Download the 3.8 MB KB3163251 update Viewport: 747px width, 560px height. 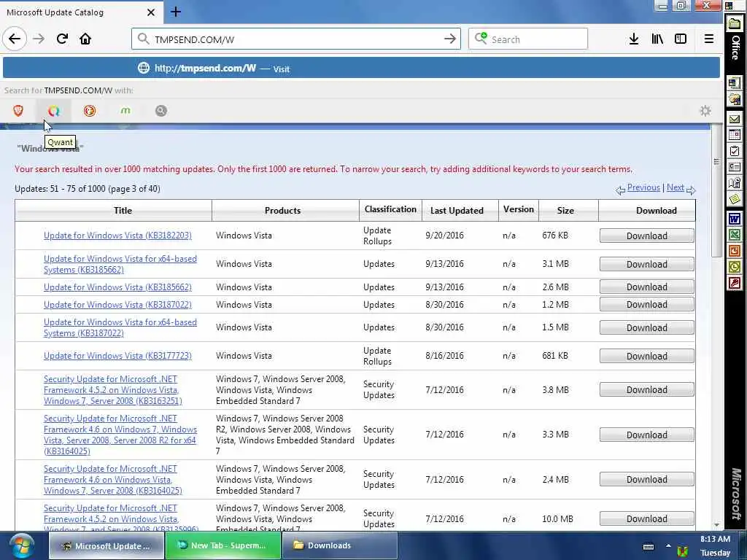(x=646, y=390)
